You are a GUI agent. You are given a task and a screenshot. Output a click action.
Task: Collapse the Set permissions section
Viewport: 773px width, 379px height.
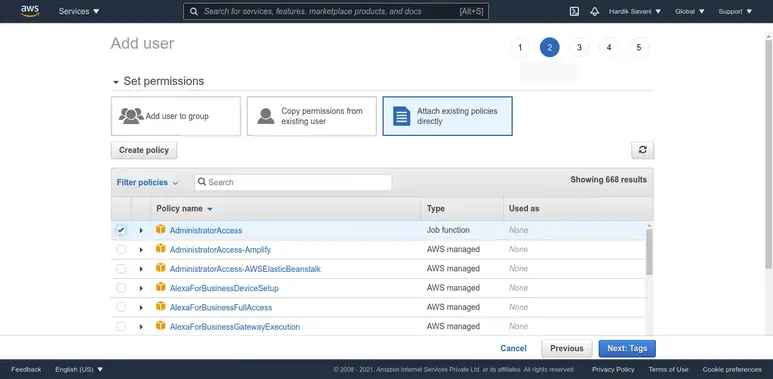coord(116,82)
